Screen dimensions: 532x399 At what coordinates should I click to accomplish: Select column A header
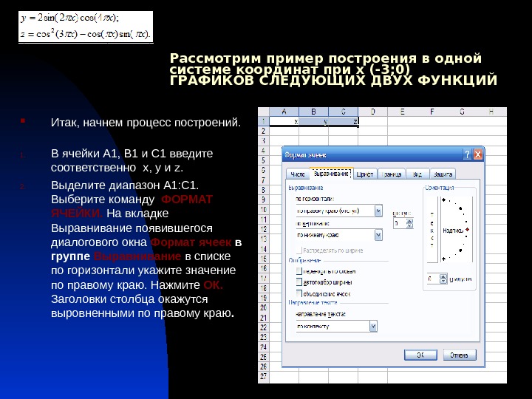pyautogui.click(x=284, y=112)
